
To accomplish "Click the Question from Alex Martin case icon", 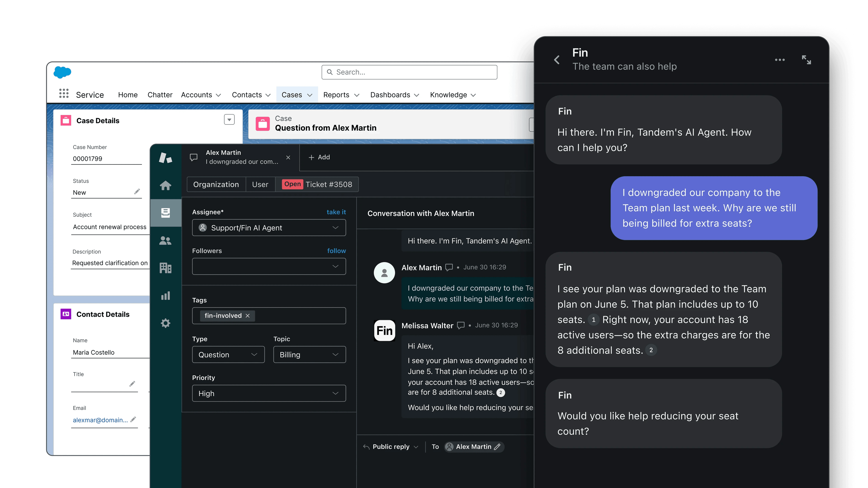I will 262,124.
